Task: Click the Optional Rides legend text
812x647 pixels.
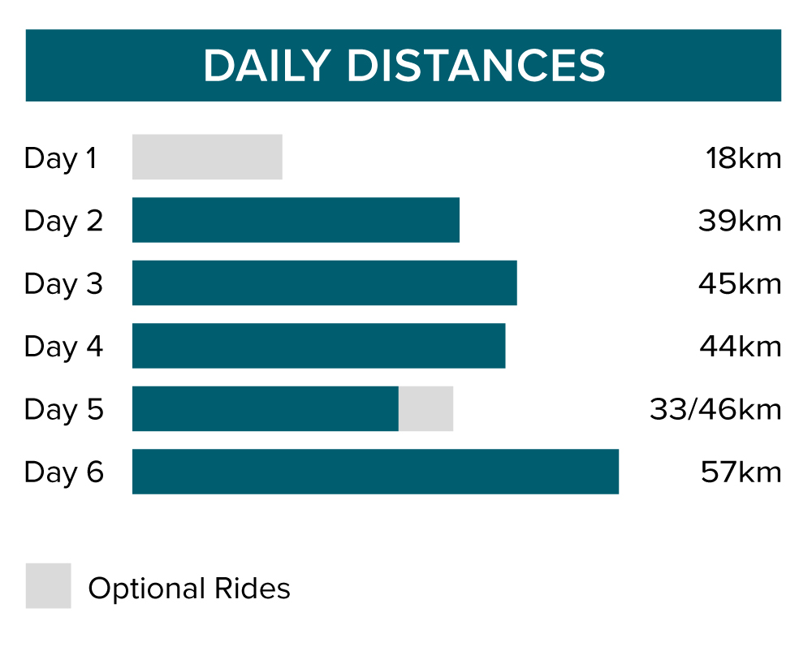Action: click(x=189, y=589)
